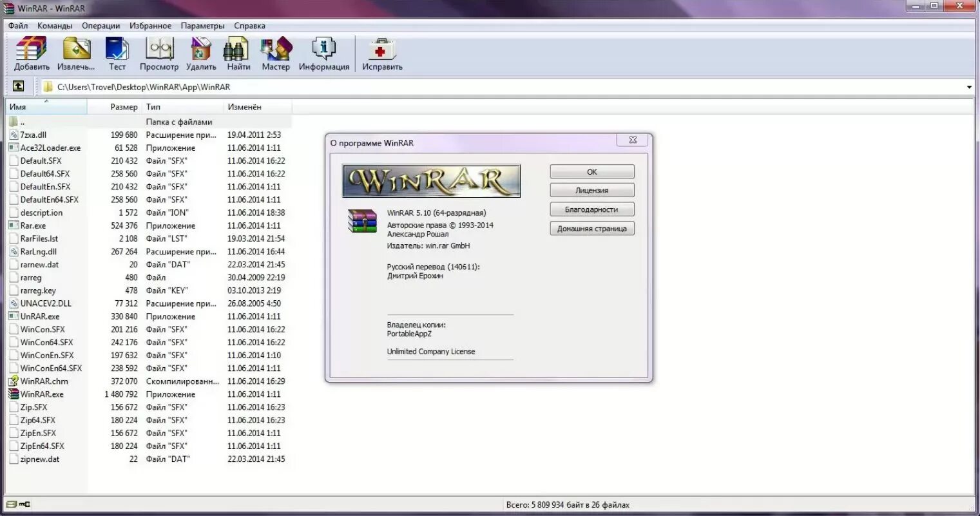
Task: Open the Файл menu
Action: [17, 26]
